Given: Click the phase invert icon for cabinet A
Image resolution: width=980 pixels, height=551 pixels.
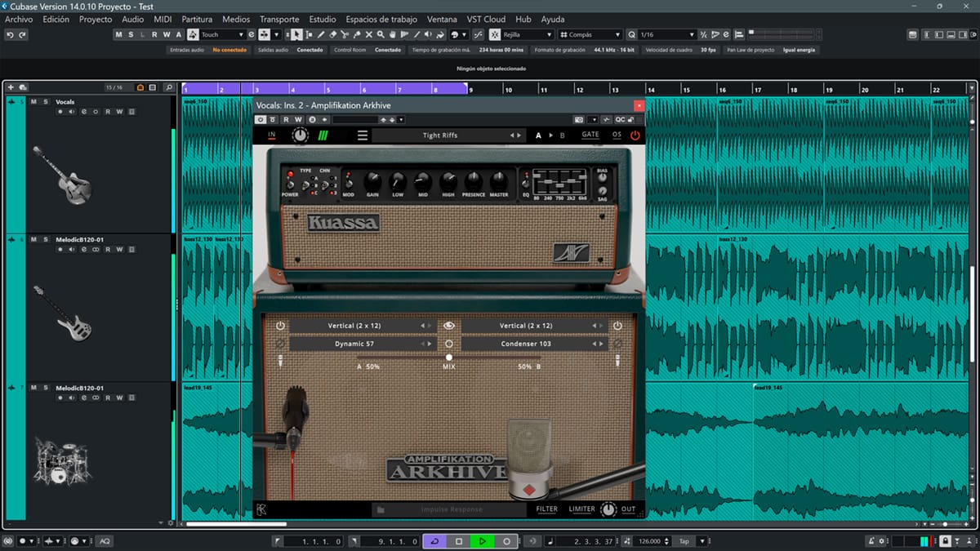Looking at the screenshot, I should tap(280, 344).
